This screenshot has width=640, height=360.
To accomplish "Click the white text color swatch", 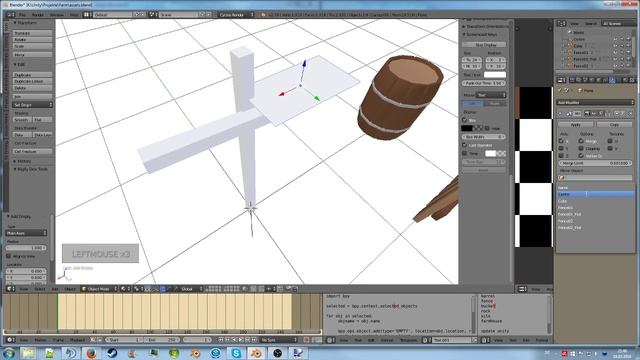I will pos(495,75).
